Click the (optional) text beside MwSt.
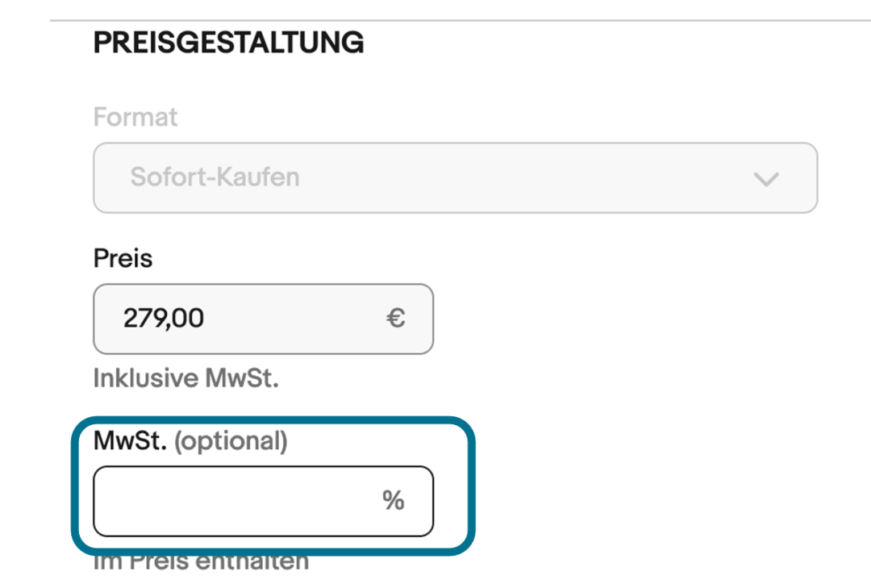The height and width of the screenshot is (588, 871). click(231, 441)
